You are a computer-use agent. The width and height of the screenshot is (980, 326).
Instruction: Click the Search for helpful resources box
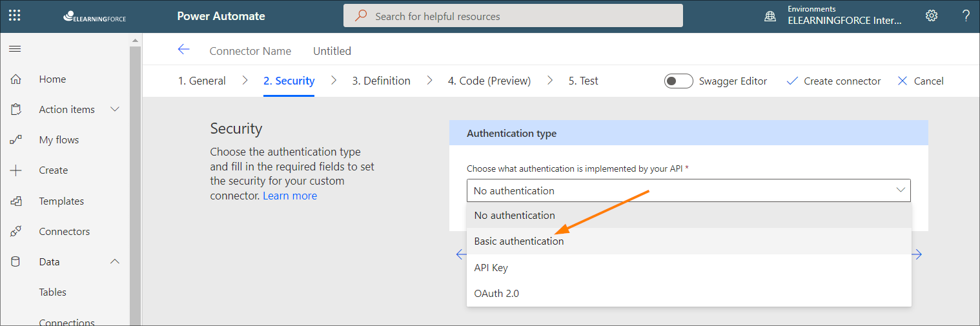[513, 16]
